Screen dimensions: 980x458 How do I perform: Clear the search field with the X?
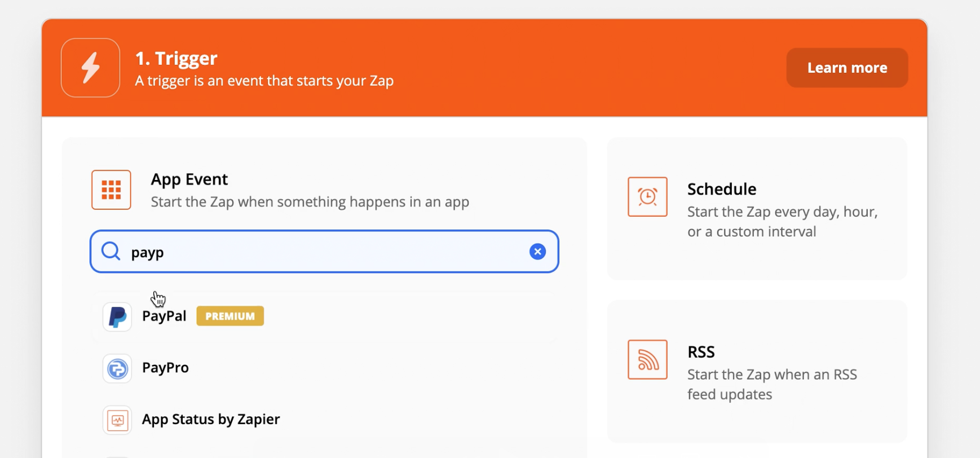click(x=537, y=252)
